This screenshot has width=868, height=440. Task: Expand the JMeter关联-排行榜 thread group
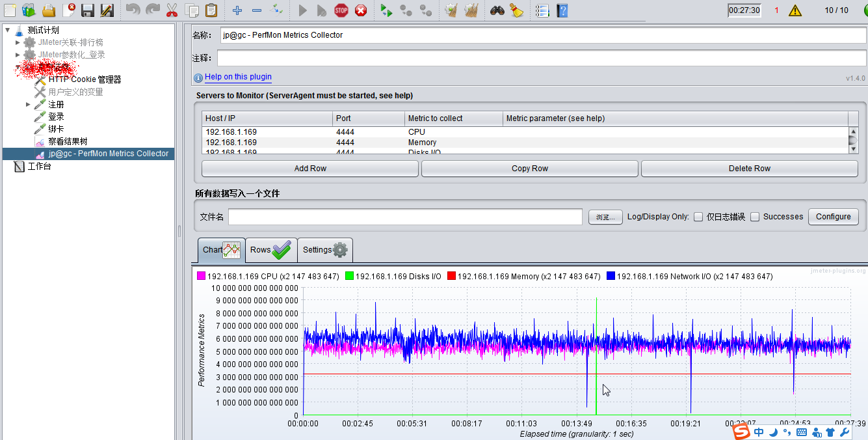[18, 42]
